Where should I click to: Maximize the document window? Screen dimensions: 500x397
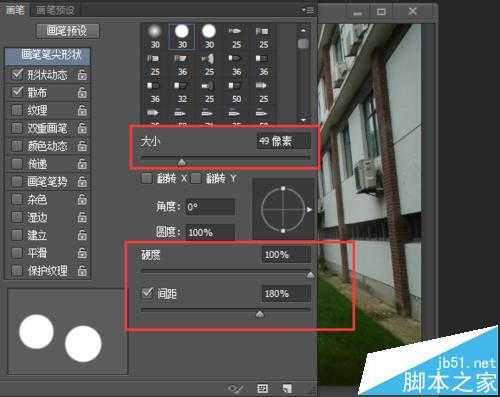pyautogui.click(x=381, y=12)
